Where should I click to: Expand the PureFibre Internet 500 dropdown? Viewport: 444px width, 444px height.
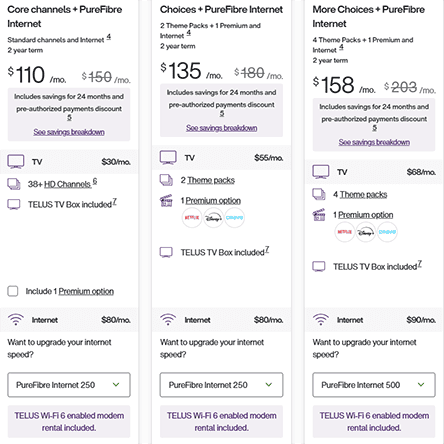pos(374,385)
